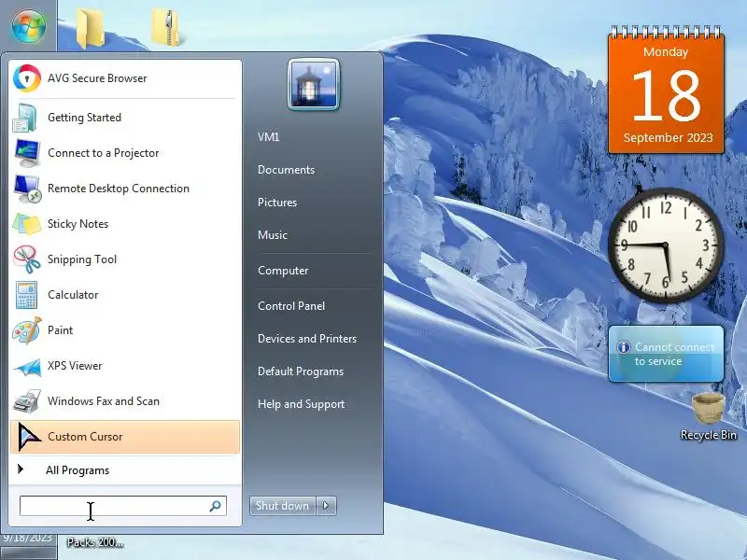Click the lighthouse user account picture
This screenshot has height=560, width=747.
click(314, 85)
